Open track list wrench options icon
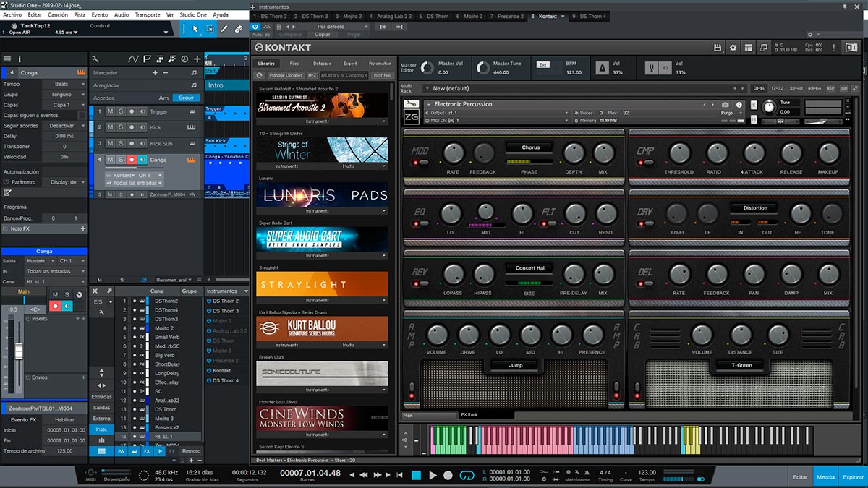Screen dimensions: 868x488 coord(95,59)
